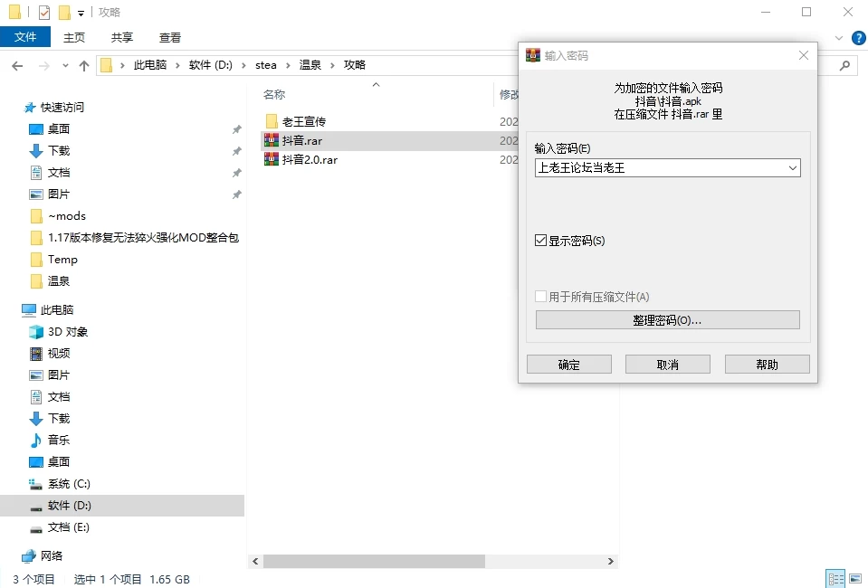Open 下载 under quick access
The height and width of the screenshot is (588, 868).
click(59, 150)
